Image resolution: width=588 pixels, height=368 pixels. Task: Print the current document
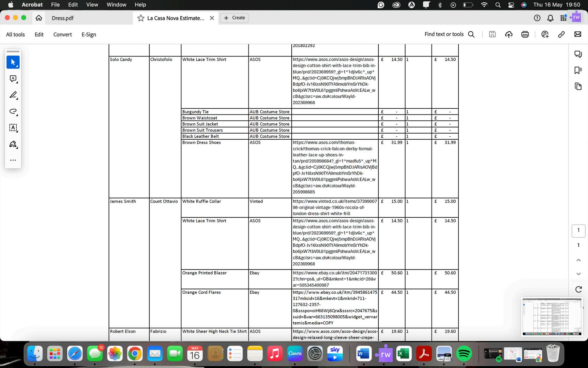click(x=525, y=34)
